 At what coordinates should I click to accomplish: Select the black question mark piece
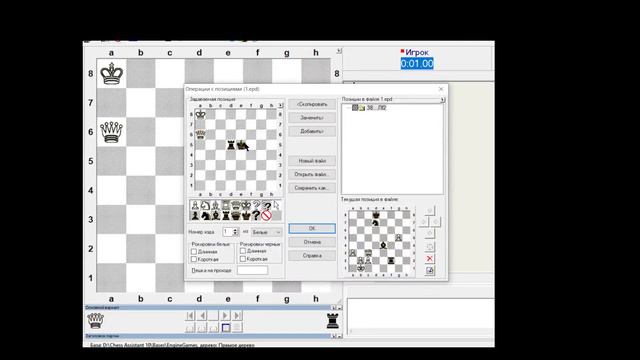(x=256, y=216)
